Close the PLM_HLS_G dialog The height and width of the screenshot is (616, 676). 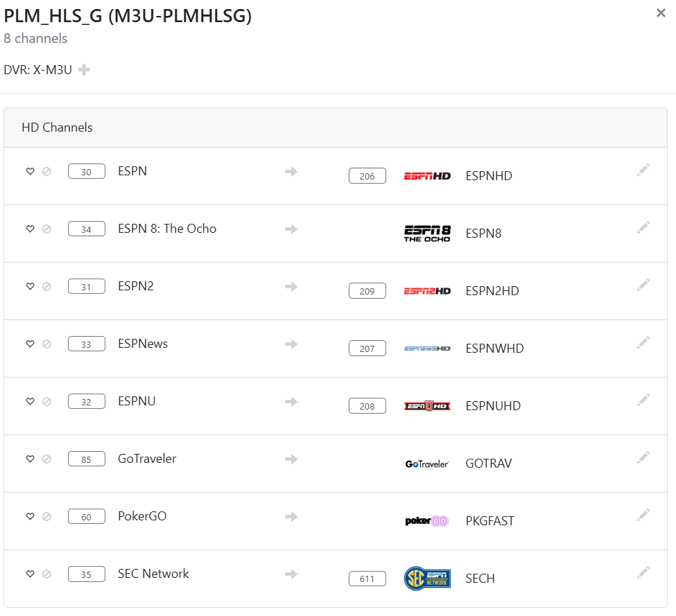tap(661, 13)
